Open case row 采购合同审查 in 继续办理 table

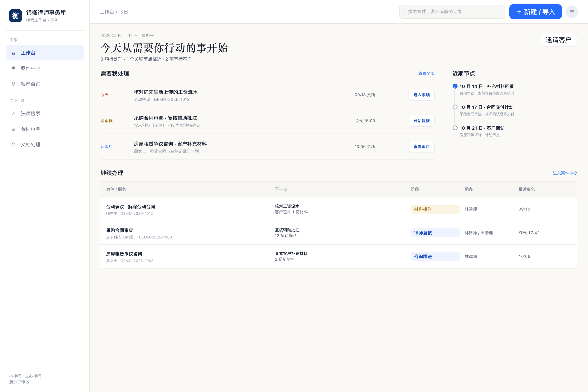click(x=339, y=233)
